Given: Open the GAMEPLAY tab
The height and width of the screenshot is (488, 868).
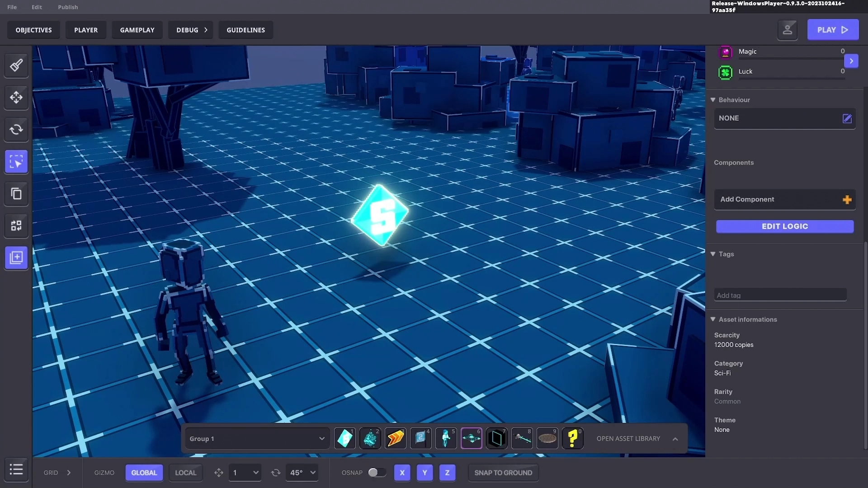Looking at the screenshot, I should click(137, 30).
